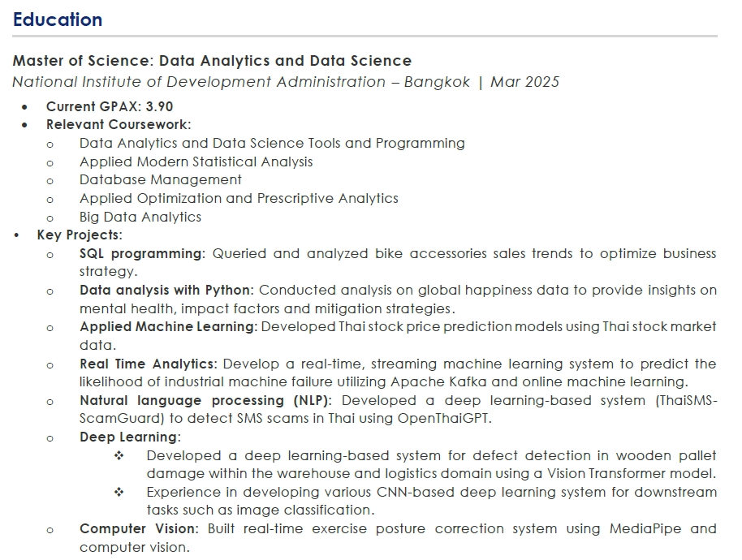This screenshot has width=742, height=560.
Task: Select the Relevant Coursework label
Action: 119,124
